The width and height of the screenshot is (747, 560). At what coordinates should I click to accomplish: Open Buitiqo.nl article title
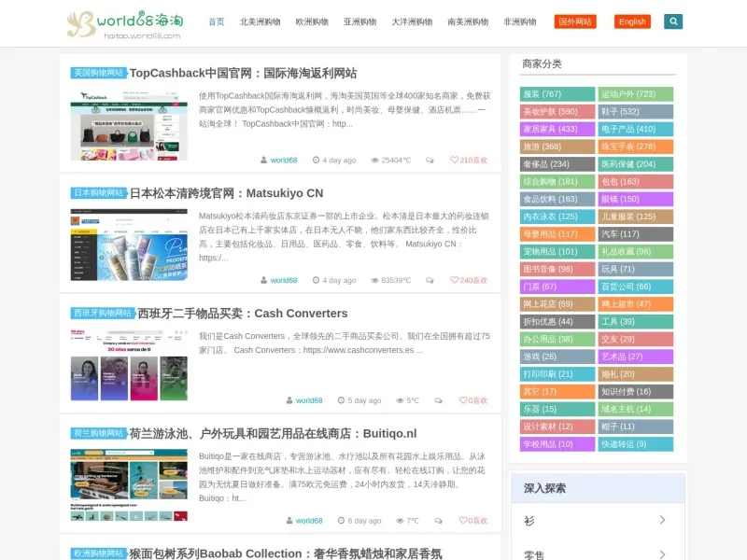pyautogui.click(x=273, y=434)
